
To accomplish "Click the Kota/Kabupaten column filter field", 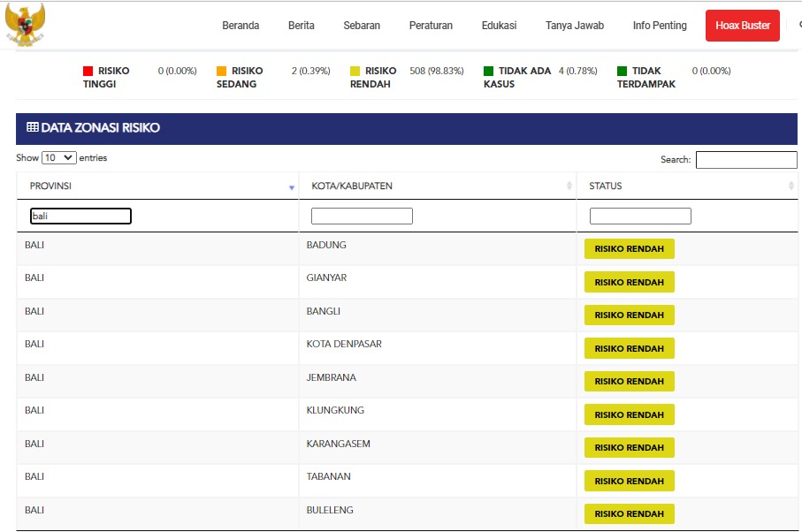I will click(362, 217).
